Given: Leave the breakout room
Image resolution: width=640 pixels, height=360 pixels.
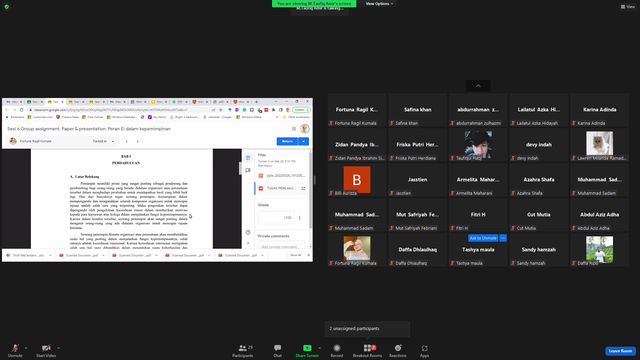Looking at the screenshot, I should 620,351.
